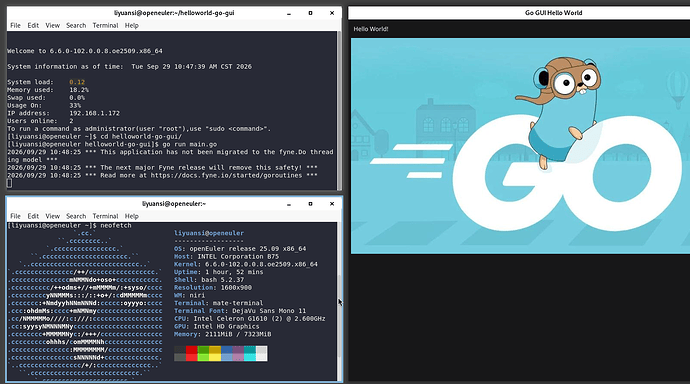This screenshot has width=690, height=384.
Task: Click the 'Go GUI Hello World' window title
Action: point(553,13)
